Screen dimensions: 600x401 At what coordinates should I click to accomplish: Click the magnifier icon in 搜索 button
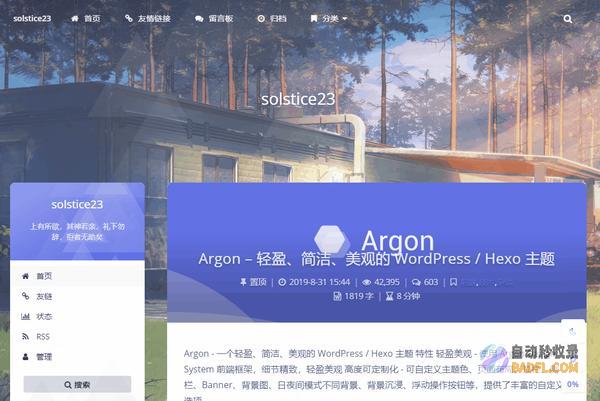coord(68,385)
